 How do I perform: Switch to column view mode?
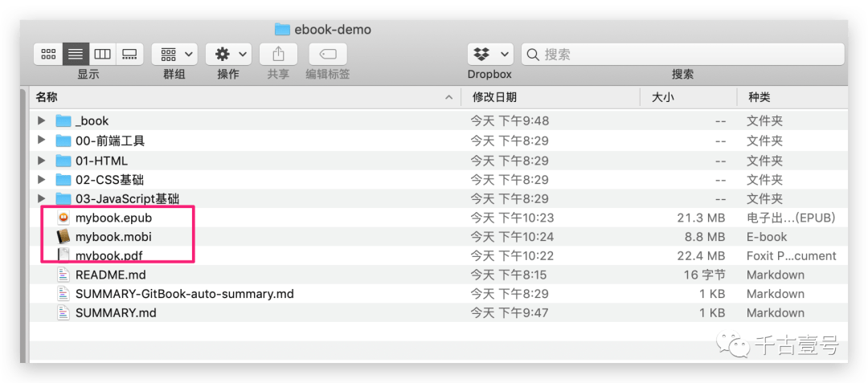102,54
